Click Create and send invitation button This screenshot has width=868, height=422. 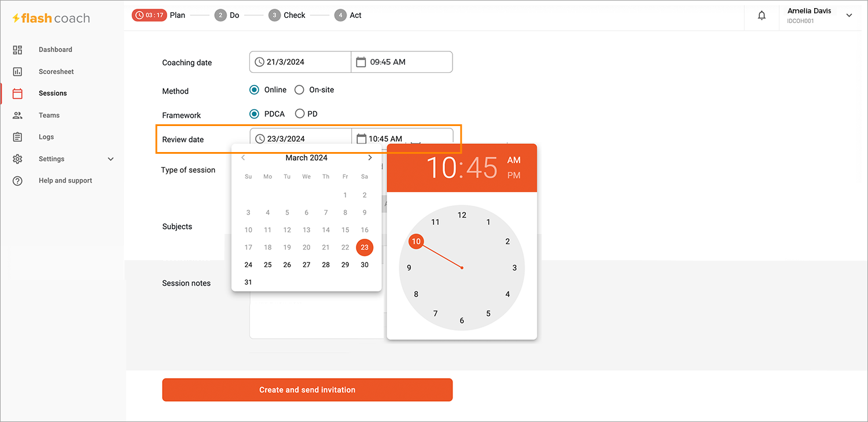307,390
